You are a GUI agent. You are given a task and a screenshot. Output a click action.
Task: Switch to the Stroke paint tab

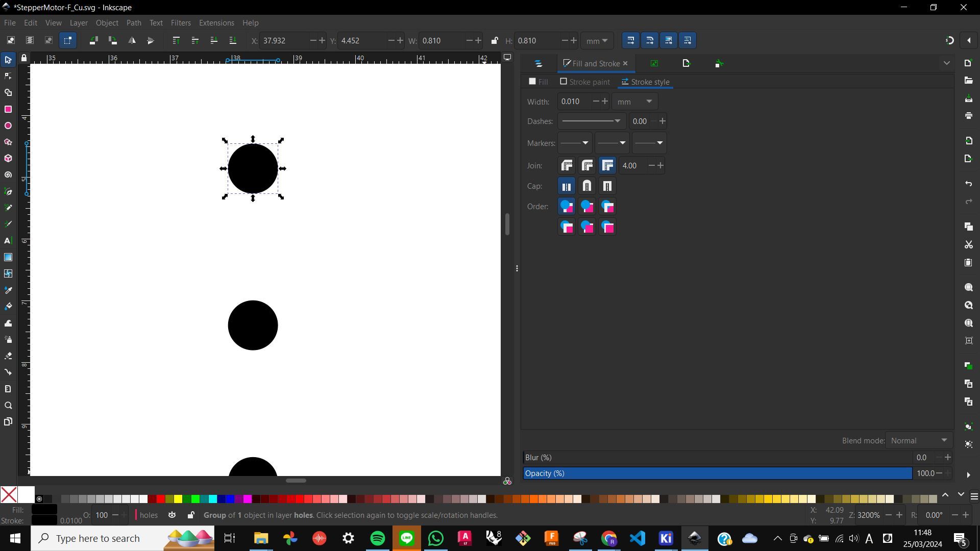tap(585, 82)
